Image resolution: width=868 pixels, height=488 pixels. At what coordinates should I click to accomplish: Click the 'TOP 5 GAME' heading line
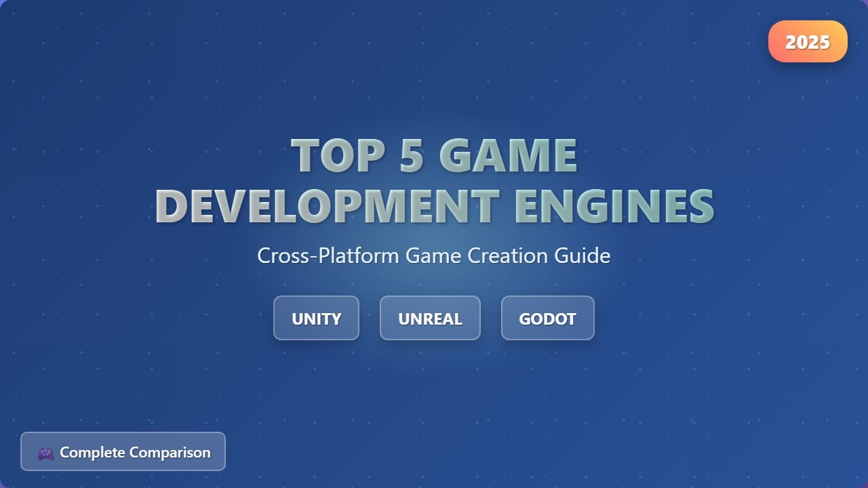[x=434, y=155]
